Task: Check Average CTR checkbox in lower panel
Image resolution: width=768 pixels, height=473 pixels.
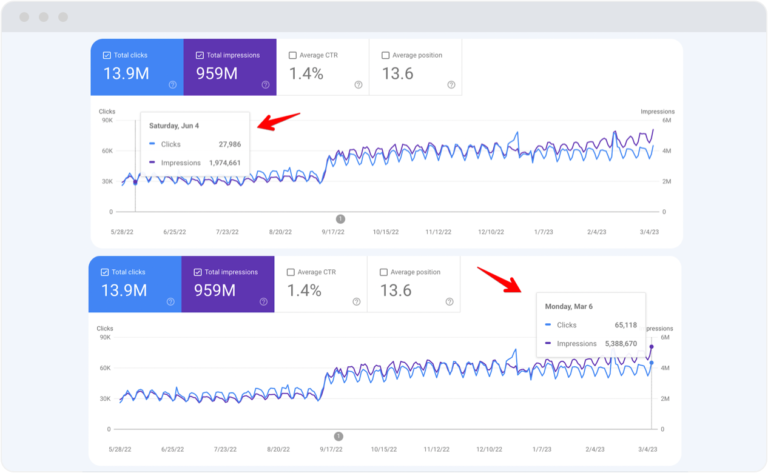Action: click(x=292, y=272)
